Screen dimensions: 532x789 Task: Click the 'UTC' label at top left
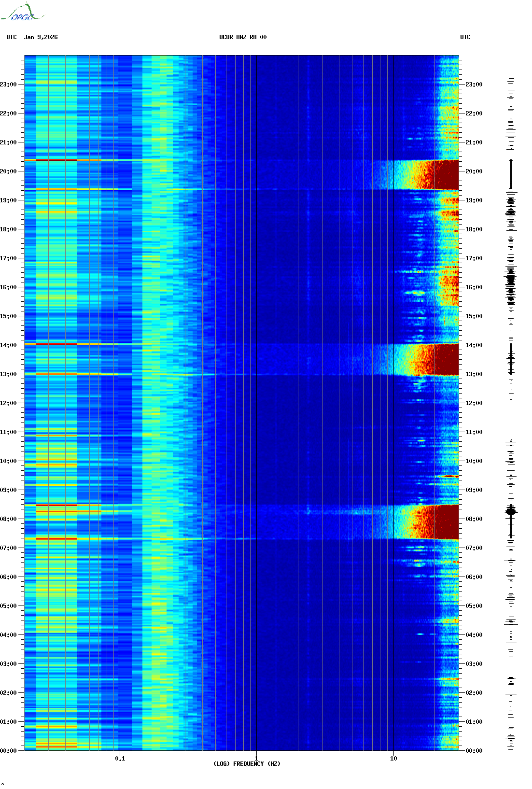pos(12,37)
